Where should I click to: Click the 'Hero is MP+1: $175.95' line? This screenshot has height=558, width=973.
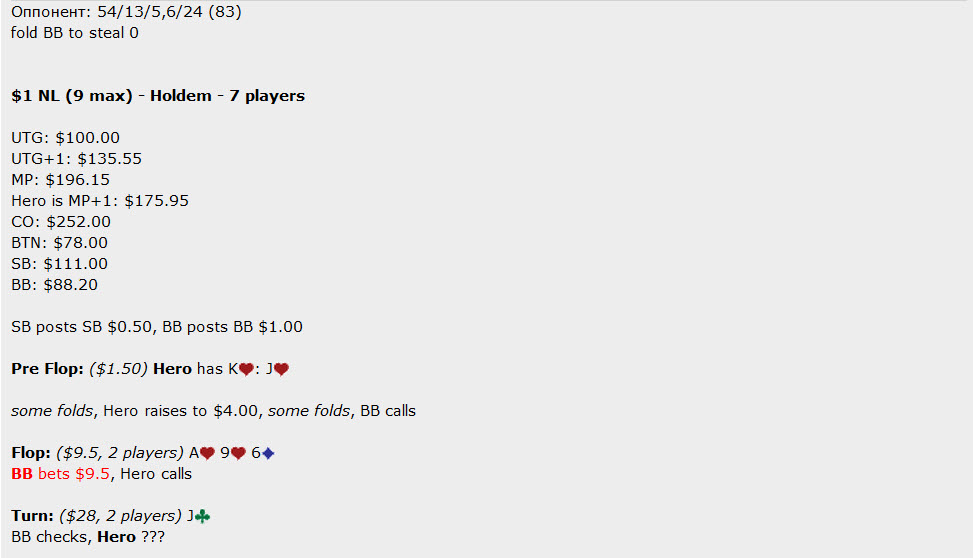[100, 201]
